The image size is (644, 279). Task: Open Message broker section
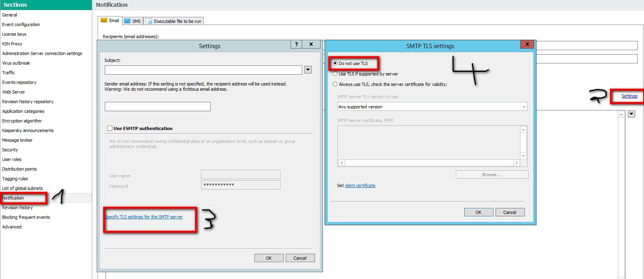click(17, 140)
